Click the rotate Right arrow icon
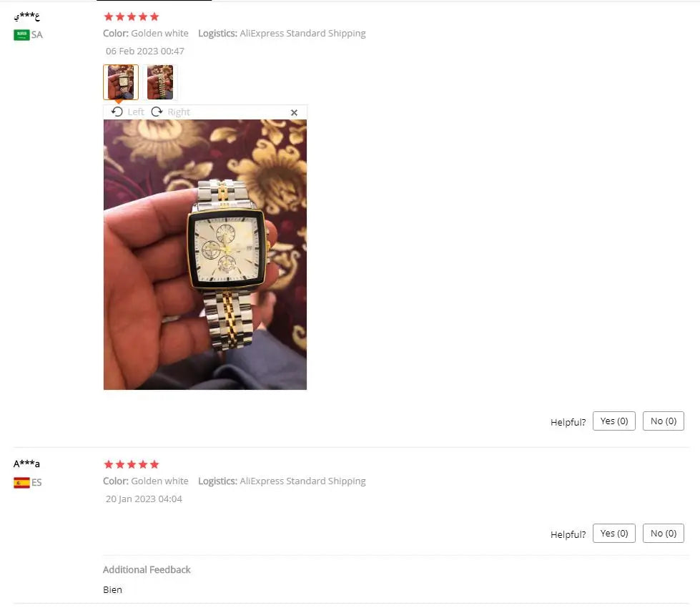Image resolution: width=700 pixels, height=608 pixels. [x=157, y=112]
